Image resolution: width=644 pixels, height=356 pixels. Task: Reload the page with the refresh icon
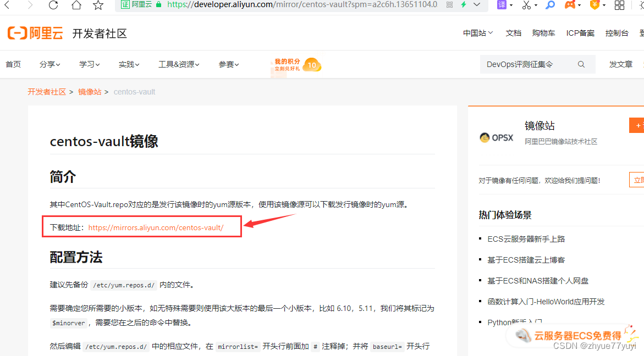click(x=53, y=5)
